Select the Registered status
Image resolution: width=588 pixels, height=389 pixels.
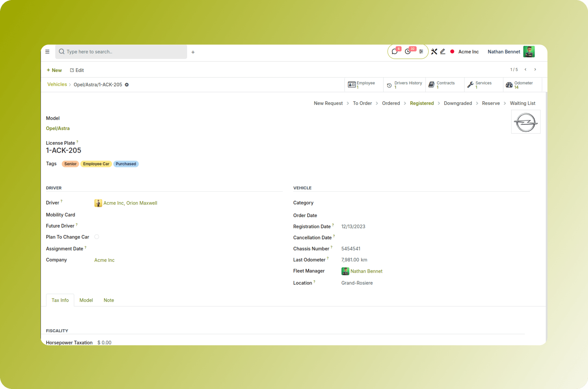click(422, 103)
